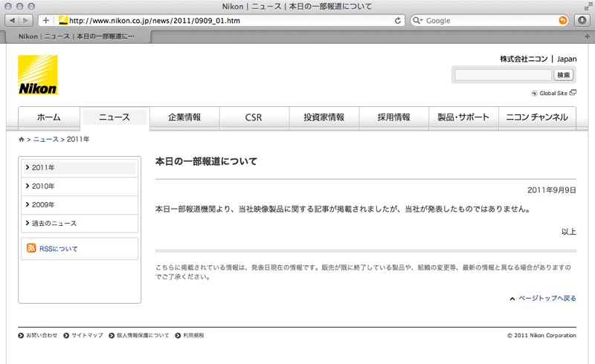Open the downloads button in toolbar
595x364 pixels.
[x=582, y=21]
